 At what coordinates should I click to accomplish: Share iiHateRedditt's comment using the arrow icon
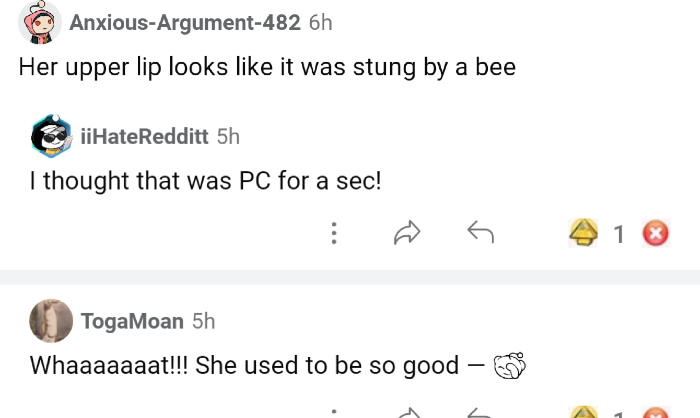[406, 234]
